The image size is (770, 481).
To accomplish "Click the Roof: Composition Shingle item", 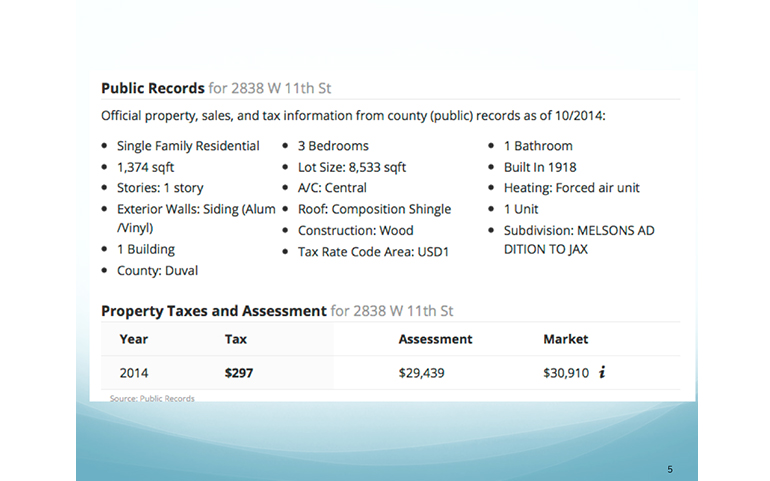I will (374, 209).
